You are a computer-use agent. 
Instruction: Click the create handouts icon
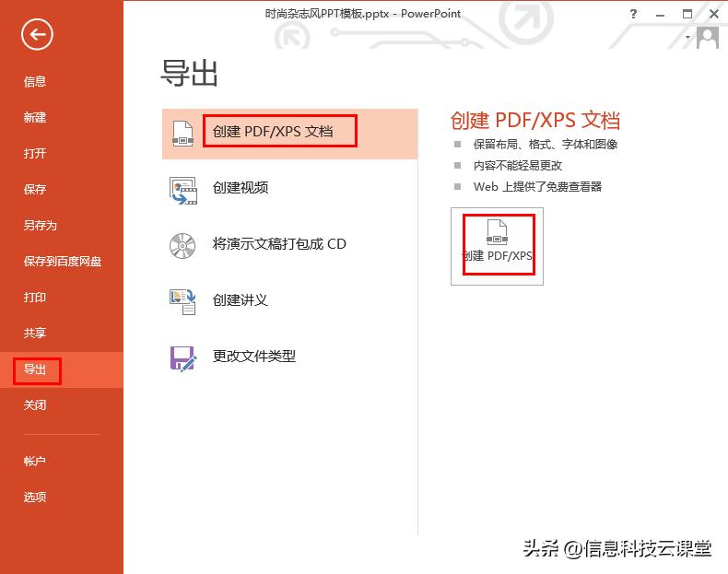coord(183,301)
